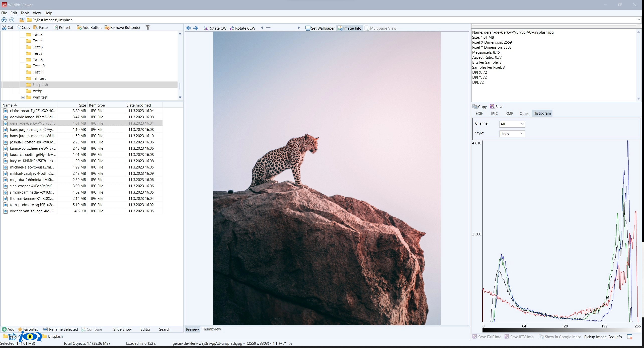This screenshot has height=348, width=644.
Task: Open the Edit menu
Action: (14, 13)
